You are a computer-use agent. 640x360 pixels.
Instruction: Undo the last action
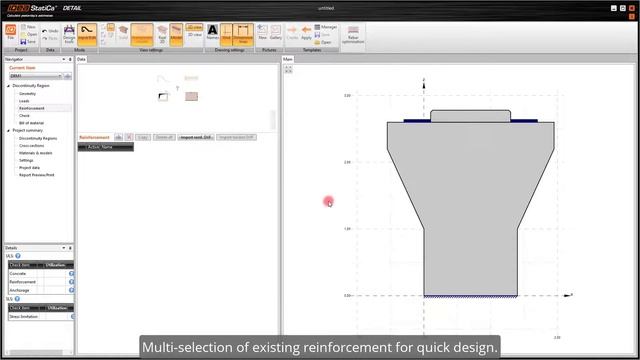tap(50, 31)
